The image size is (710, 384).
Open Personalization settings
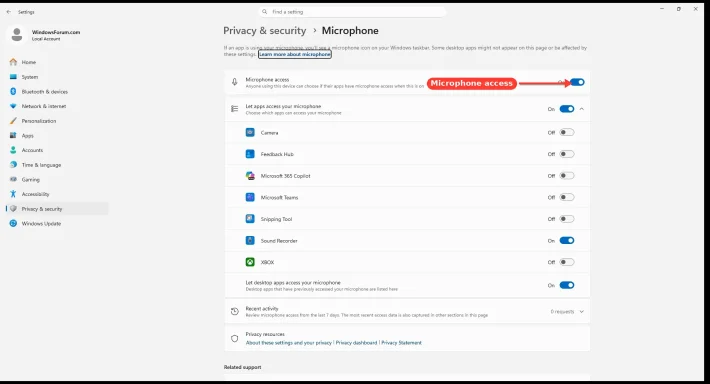58,121
